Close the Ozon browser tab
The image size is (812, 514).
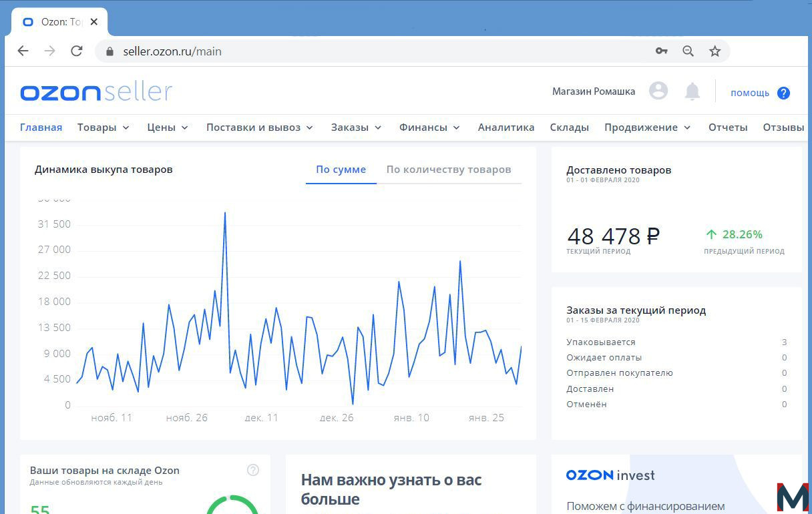click(x=94, y=22)
